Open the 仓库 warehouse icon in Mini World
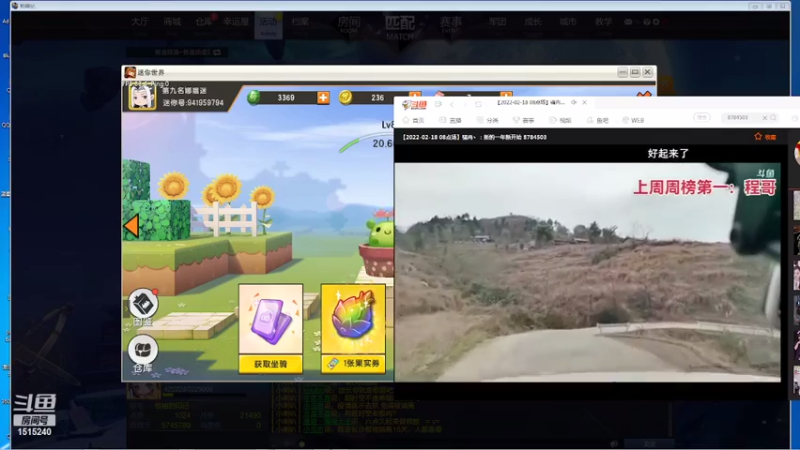Viewport: 800px width, 450px height. [x=143, y=354]
